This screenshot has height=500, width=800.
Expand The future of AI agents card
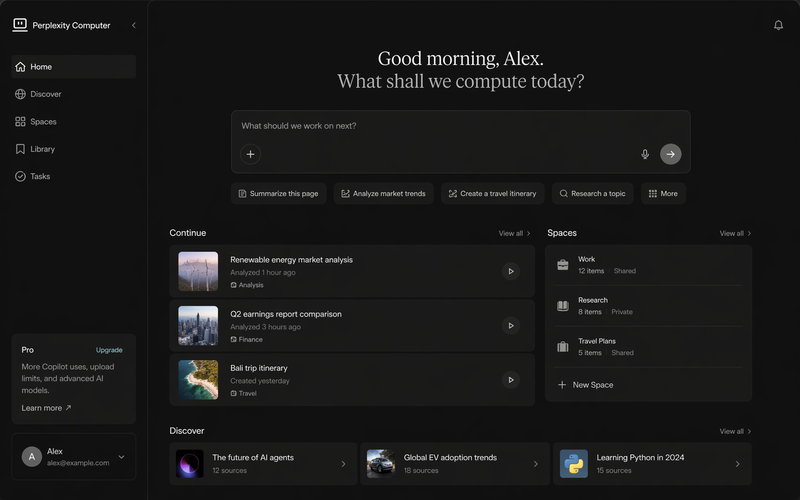click(x=343, y=464)
